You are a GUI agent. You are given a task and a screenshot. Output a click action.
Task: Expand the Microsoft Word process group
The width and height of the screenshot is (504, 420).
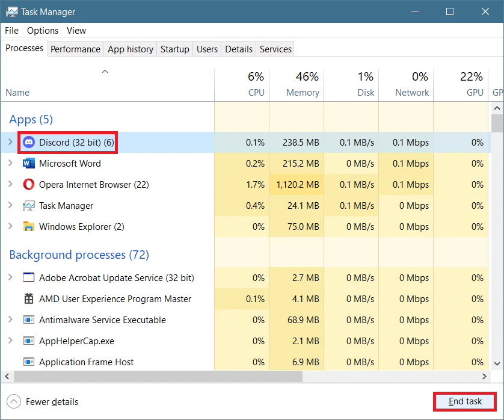pos(10,163)
